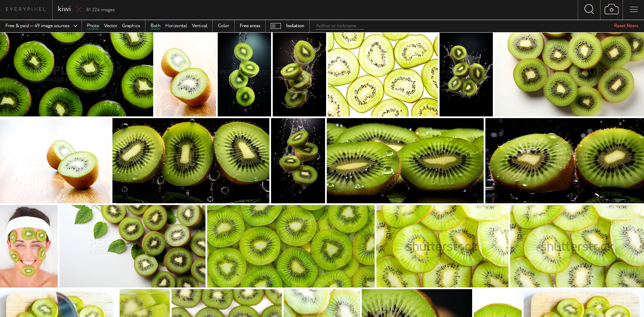Click the Everypixel logo

[25, 9]
